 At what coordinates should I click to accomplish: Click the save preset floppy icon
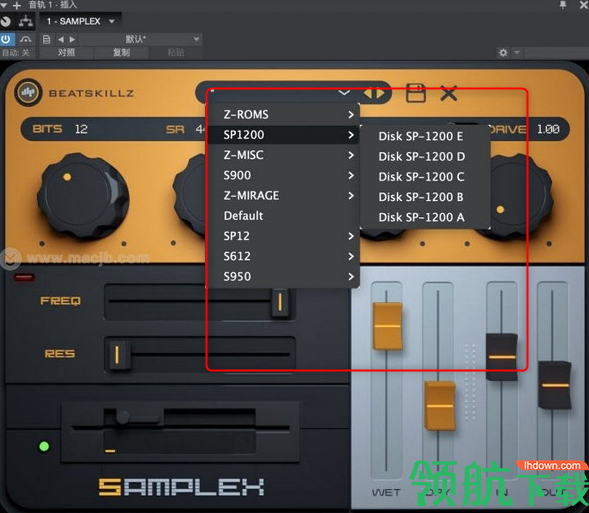tap(416, 93)
